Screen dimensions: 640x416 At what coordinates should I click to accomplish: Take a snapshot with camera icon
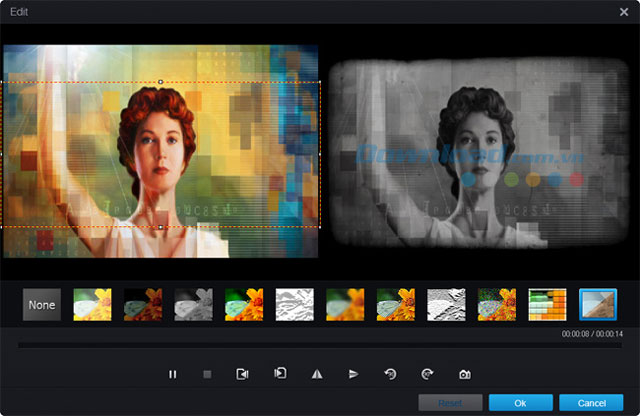[x=464, y=374]
